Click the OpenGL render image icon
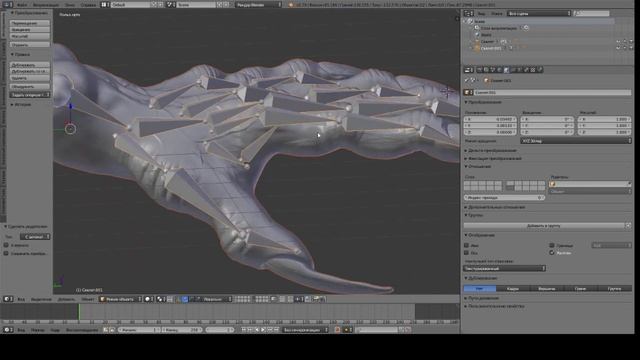 [316, 299]
